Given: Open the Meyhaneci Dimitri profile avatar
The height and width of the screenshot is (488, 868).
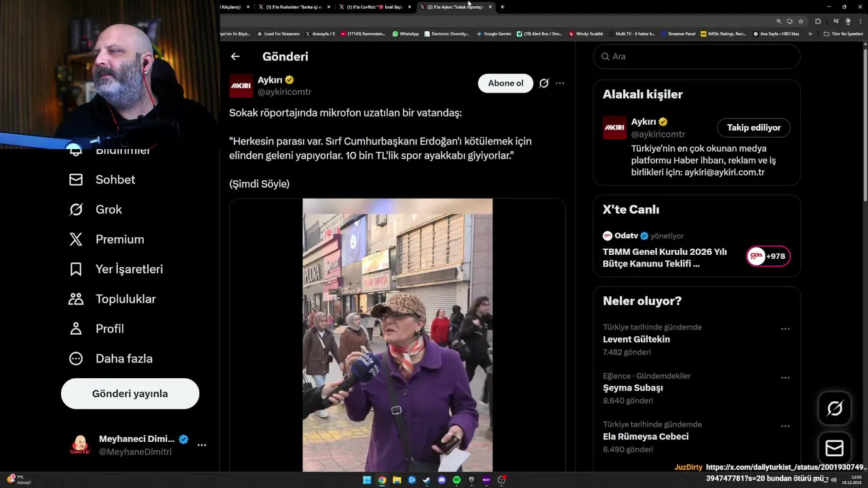Looking at the screenshot, I should click(x=80, y=445).
